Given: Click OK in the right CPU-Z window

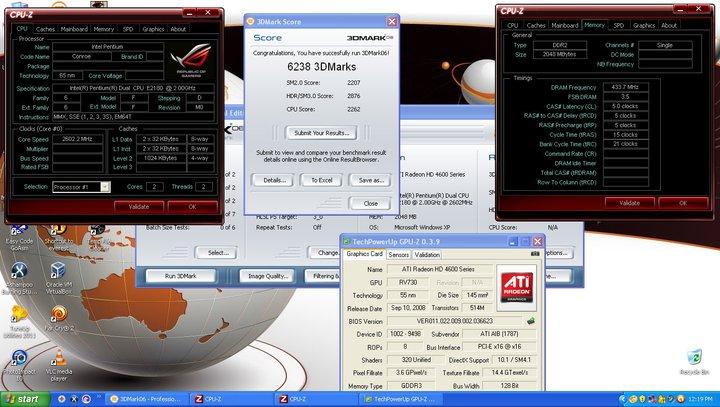Looking at the screenshot, I should tap(683, 203).
